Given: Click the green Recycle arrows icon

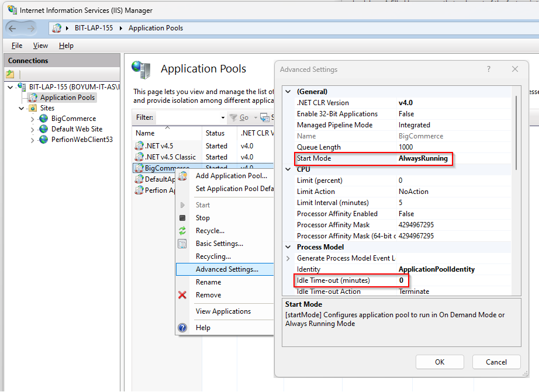Looking at the screenshot, I should coord(182,231).
